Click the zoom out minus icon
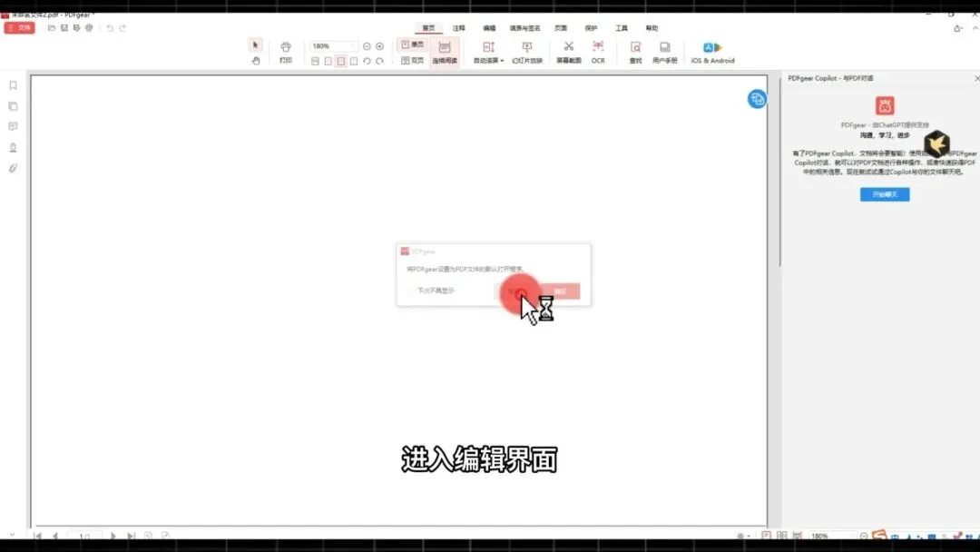Image resolution: width=980 pixels, height=552 pixels. click(x=367, y=46)
